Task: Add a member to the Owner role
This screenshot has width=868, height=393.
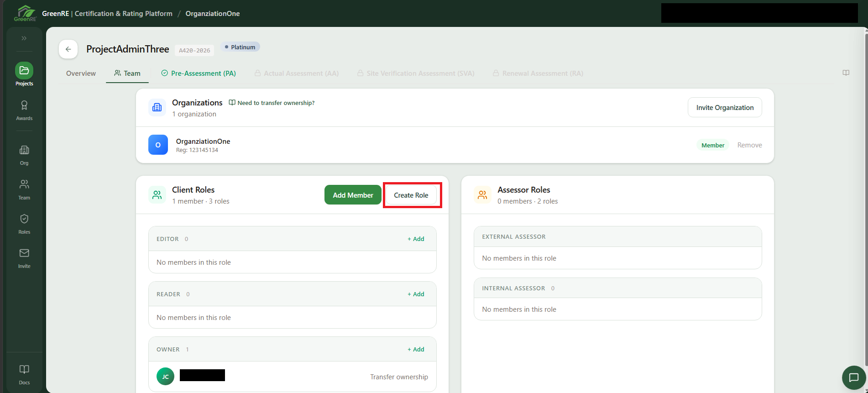Action: pos(416,349)
